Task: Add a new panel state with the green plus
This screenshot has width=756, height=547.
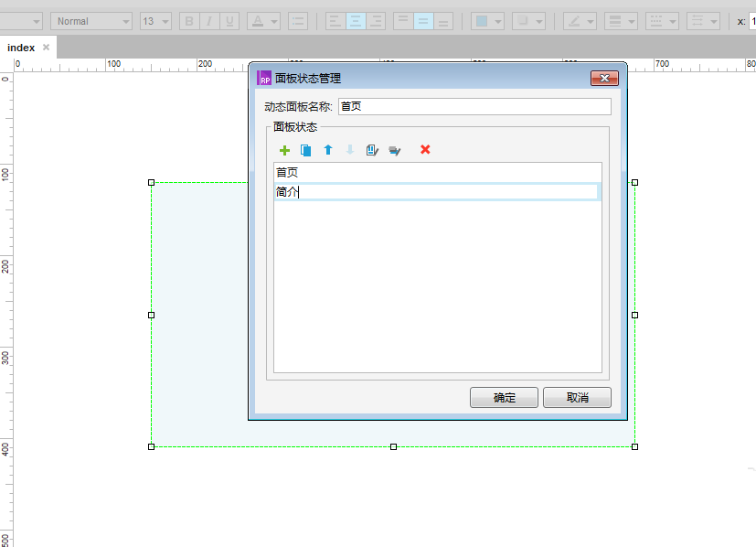Action: [284, 151]
